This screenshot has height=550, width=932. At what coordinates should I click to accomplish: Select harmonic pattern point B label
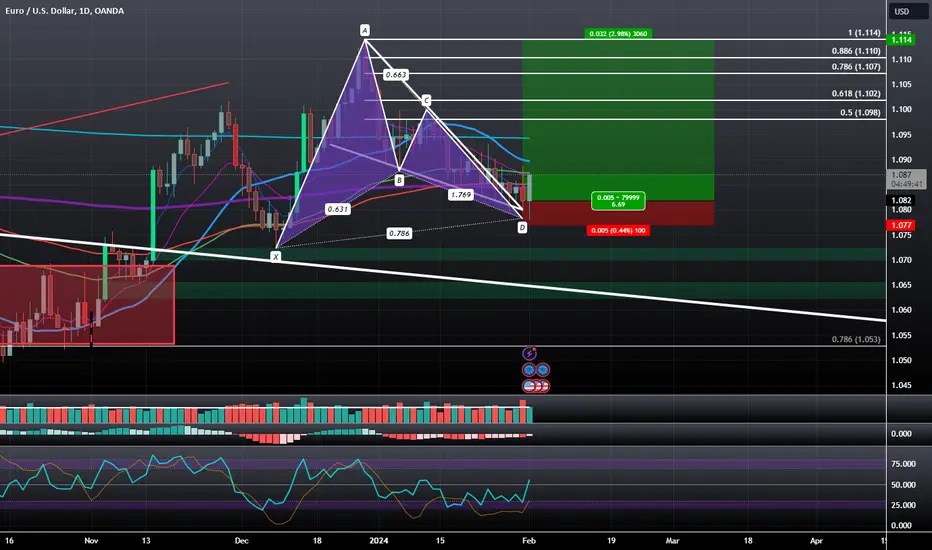click(x=399, y=180)
